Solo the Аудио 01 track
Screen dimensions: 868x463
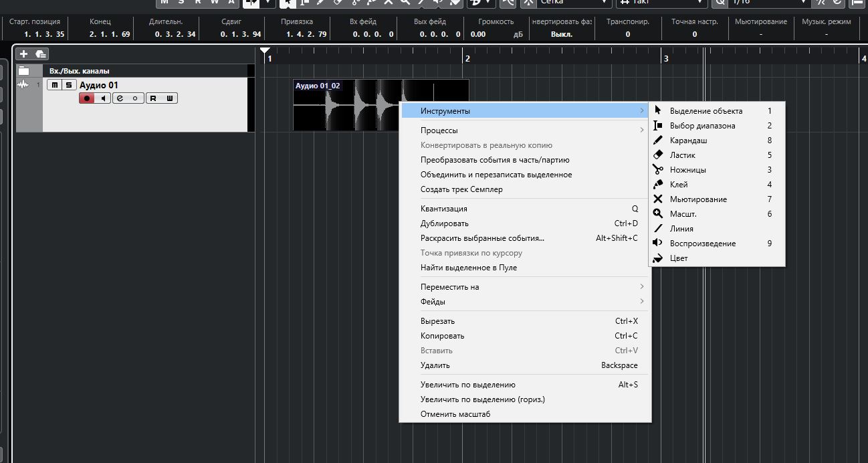tap(68, 85)
